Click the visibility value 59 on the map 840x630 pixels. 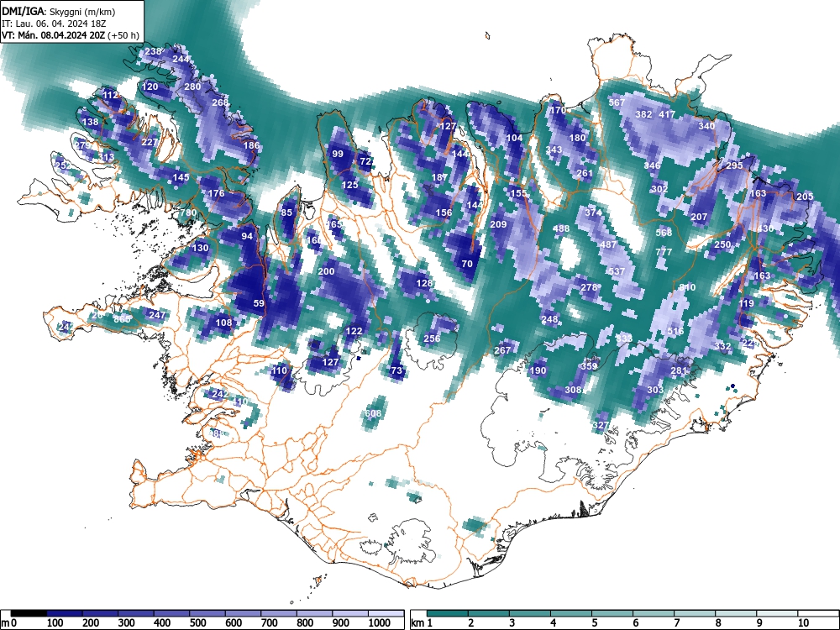click(x=259, y=302)
